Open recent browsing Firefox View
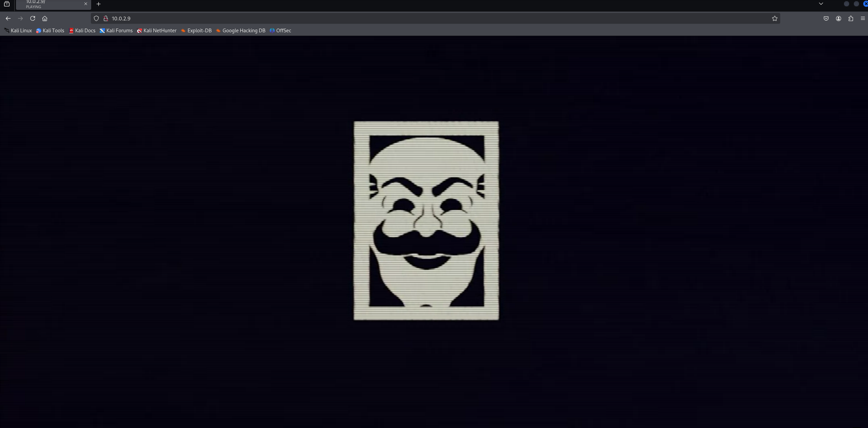The image size is (868, 428). pyautogui.click(x=7, y=4)
